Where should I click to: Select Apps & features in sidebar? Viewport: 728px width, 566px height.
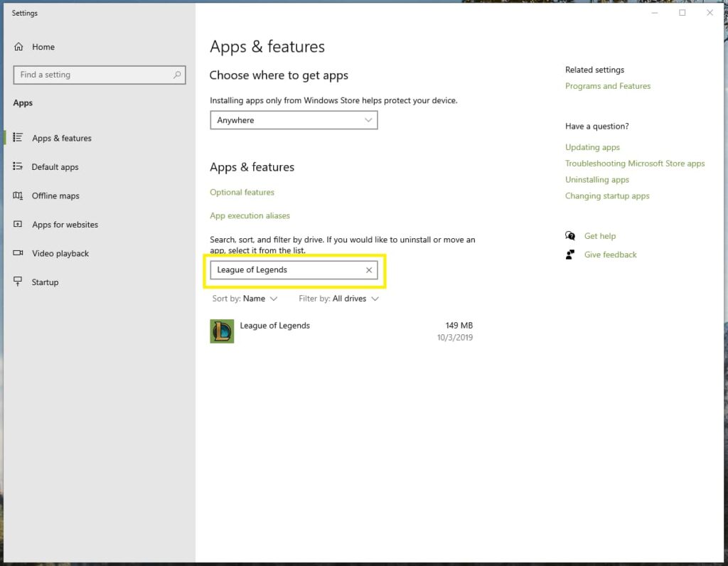click(62, 139)
